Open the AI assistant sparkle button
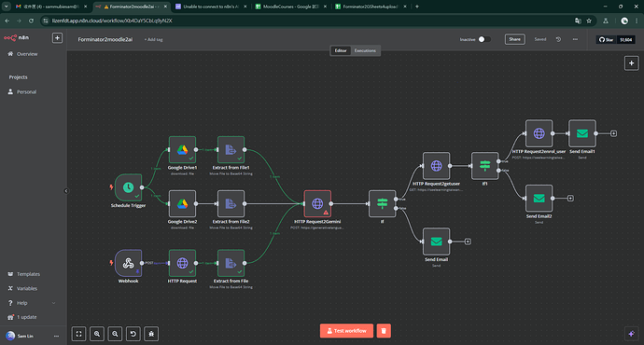 [631, 334]
